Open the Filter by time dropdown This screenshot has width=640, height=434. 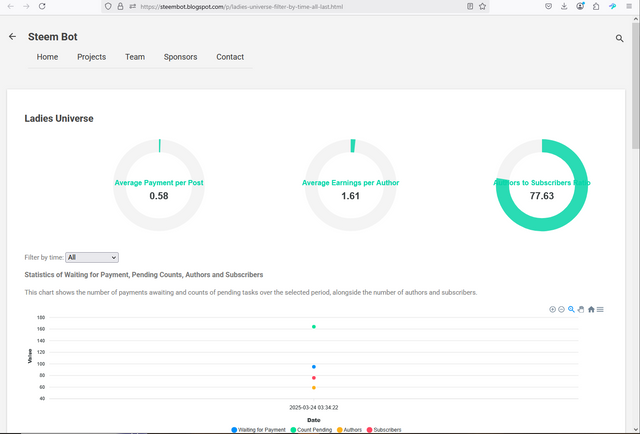tap(92, 257)
